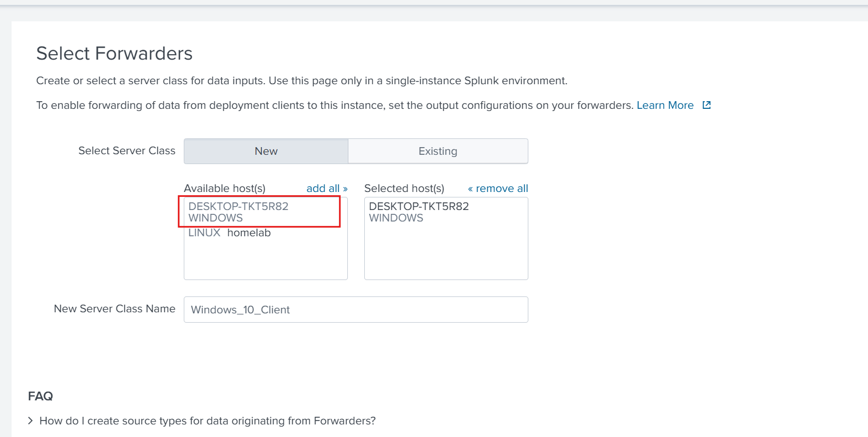The width and height of the screenshot is (868, 437).
Task: Click the FAQ section heading
Action: [40, 396]
